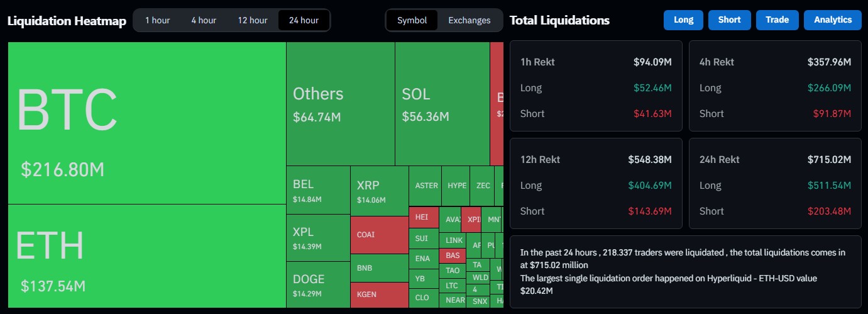
Task: Select the SOL heatmap tile
Action: (x=442, y=104)
